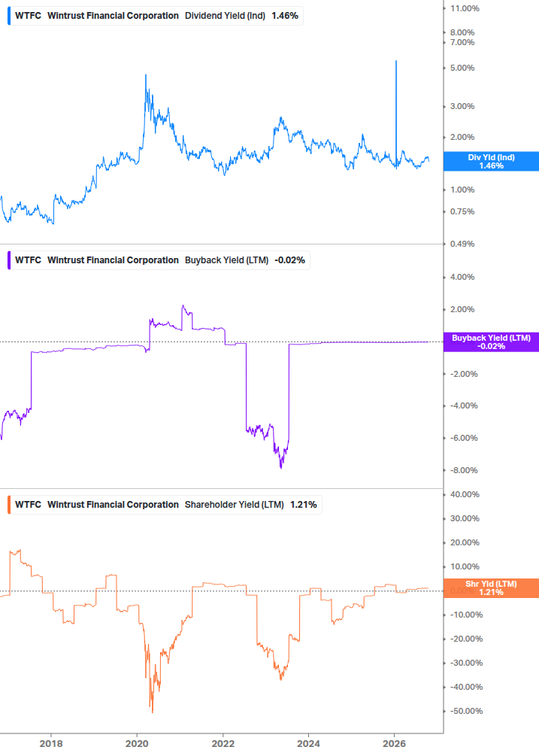Image resolution: width=539 pixels, height=756 pixels.
Task: Click the 40.00% axis label on shareholder yield chart
Action: [x=465, y=495]
